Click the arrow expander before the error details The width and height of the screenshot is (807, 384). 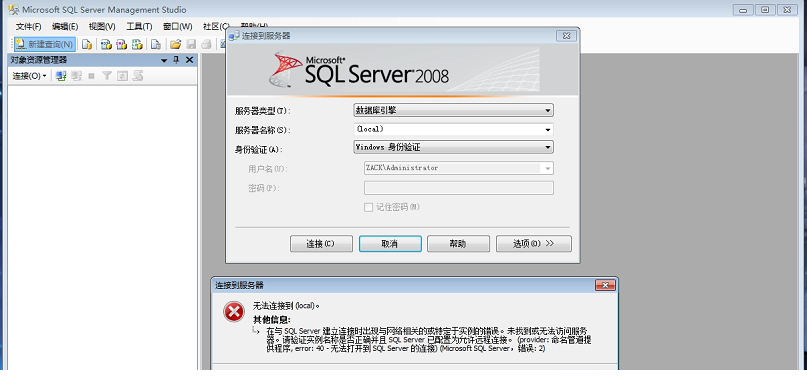(256, 329)
